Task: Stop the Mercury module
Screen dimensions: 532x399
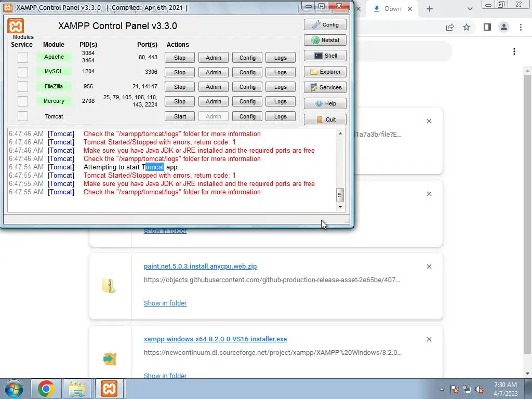Action: (x=180, y=101)
